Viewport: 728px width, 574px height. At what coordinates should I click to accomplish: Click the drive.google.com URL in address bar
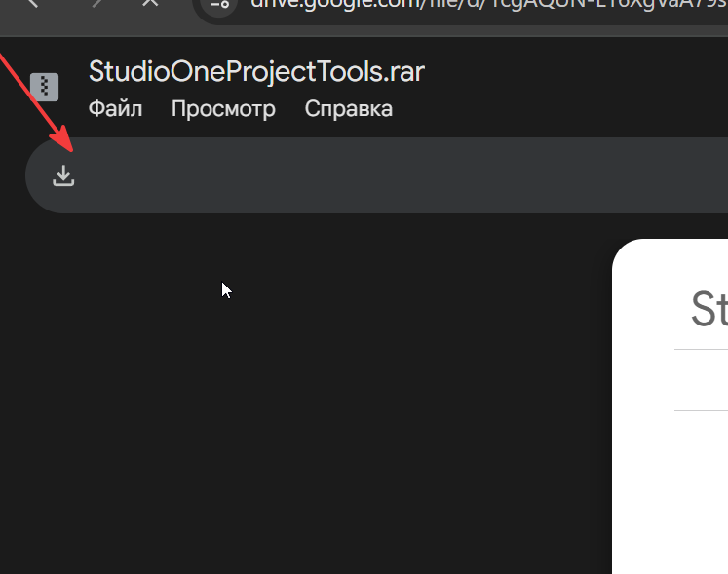489,4
